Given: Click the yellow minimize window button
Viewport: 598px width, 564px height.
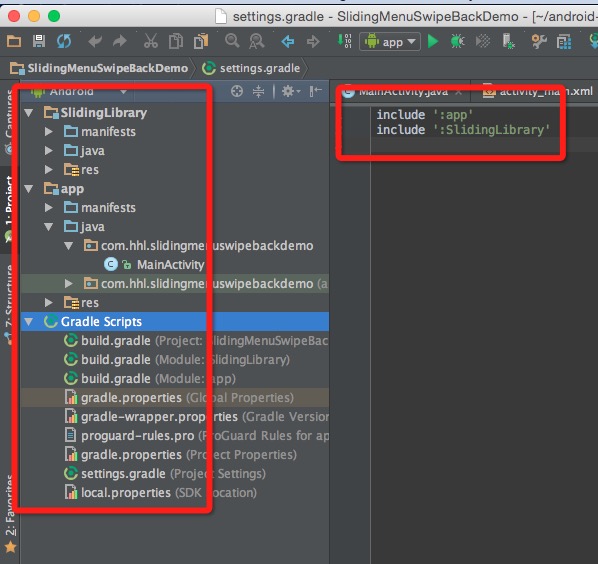Looking at the screenshot, I should (x=34, y=16).
